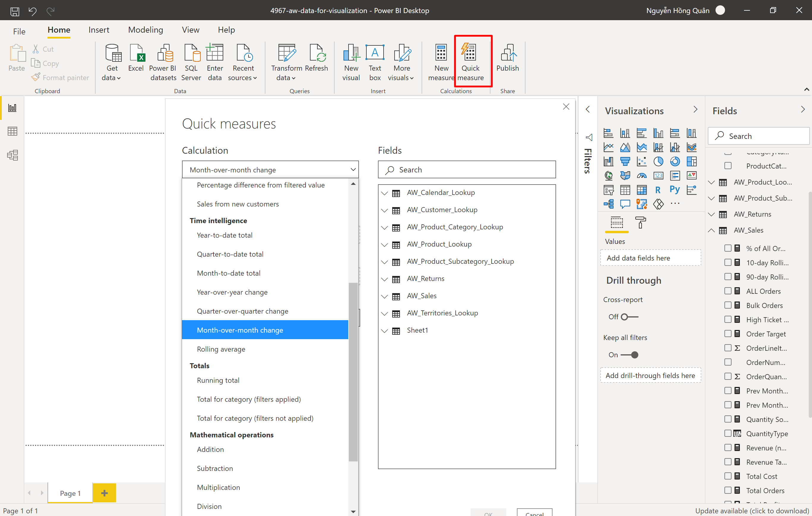812x516 pixels.
Task: Collapse the Visualizations pane with its arrow
Action: pos(695,109)
